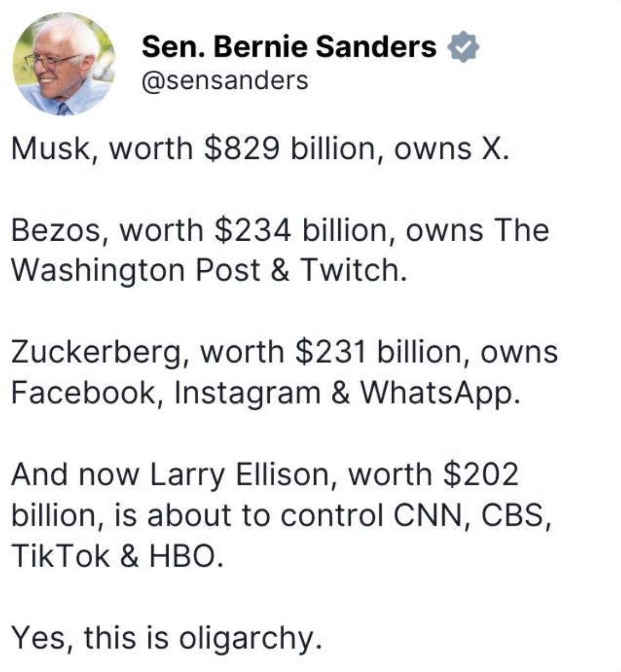Click the word TikTok
The width and height of the screenshot is (621, 672).
(x=60, y=556)
